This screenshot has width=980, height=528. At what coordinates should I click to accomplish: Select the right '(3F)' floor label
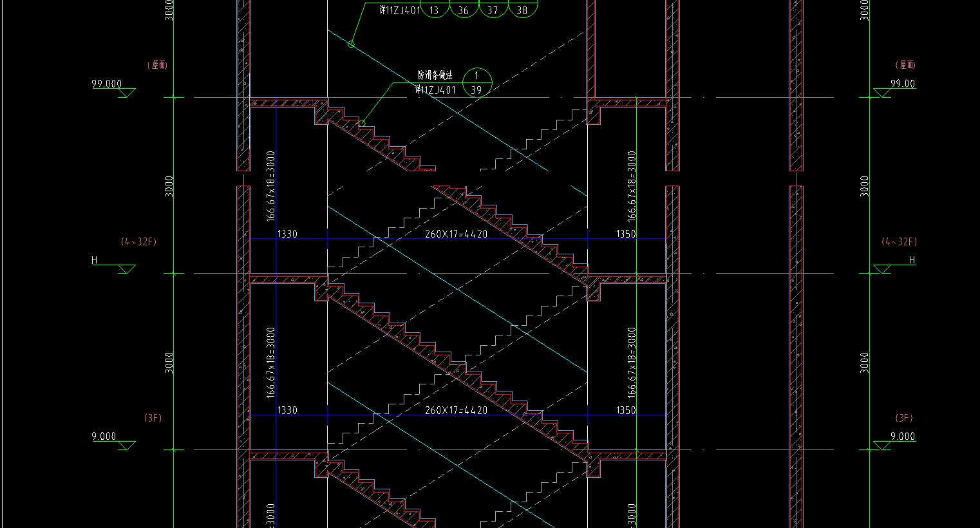pyautogui.click(x=904, y=418)
